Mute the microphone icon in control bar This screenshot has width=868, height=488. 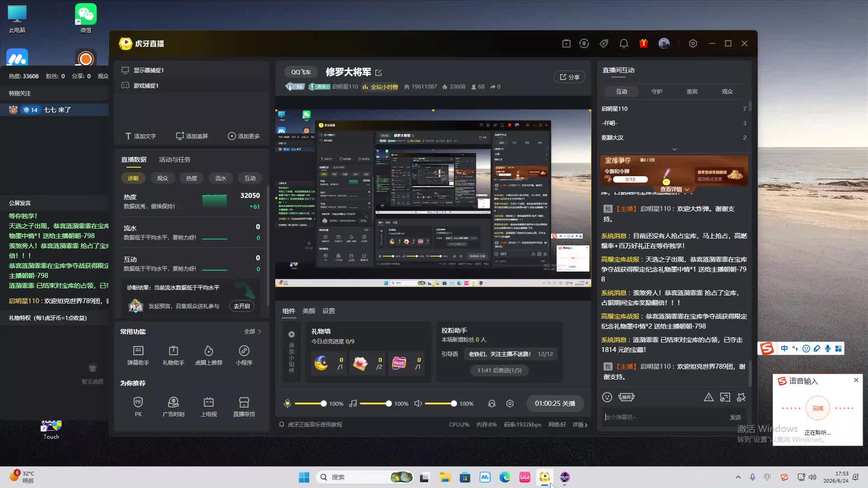coord(288,404)
